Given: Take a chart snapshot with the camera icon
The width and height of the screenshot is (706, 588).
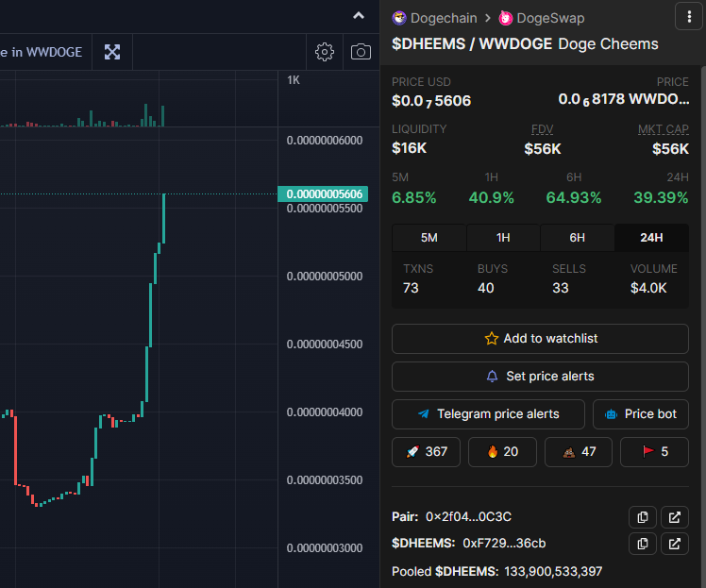Looking at the screenshot, I should (x=361, y=52).
